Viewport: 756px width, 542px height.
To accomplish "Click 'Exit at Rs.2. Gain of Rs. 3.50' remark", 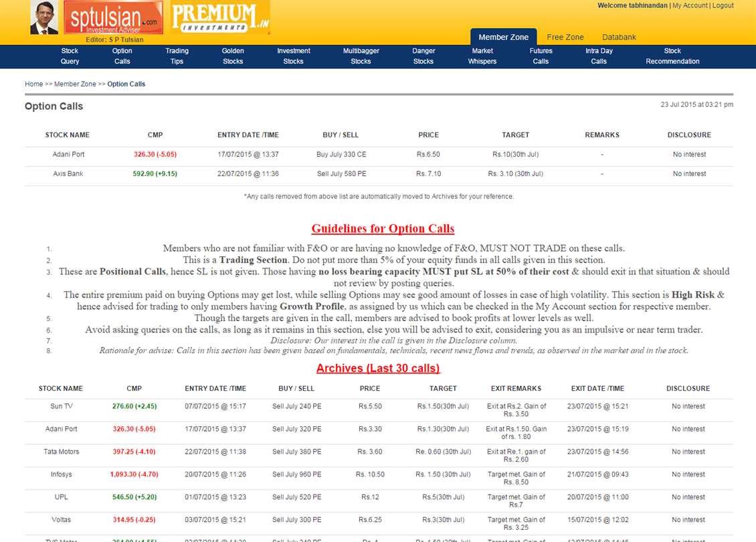I will pyautogui.click(x=516, y=410).
